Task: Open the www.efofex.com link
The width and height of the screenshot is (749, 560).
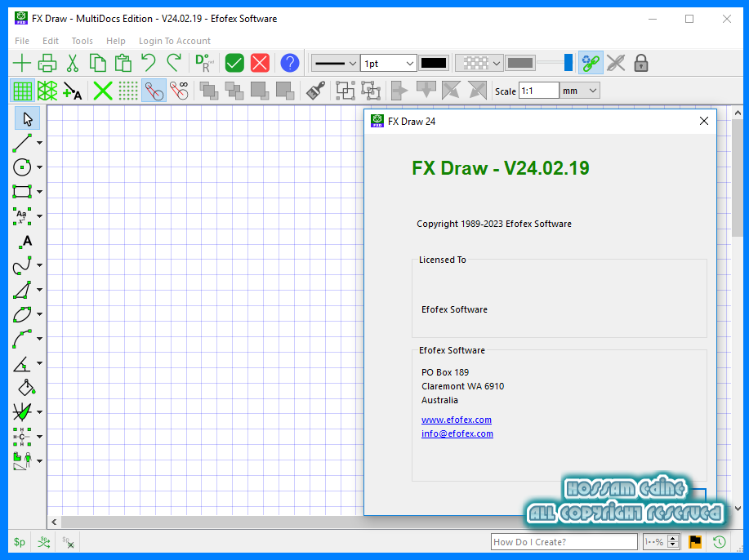Action: (x=457, y=420)
